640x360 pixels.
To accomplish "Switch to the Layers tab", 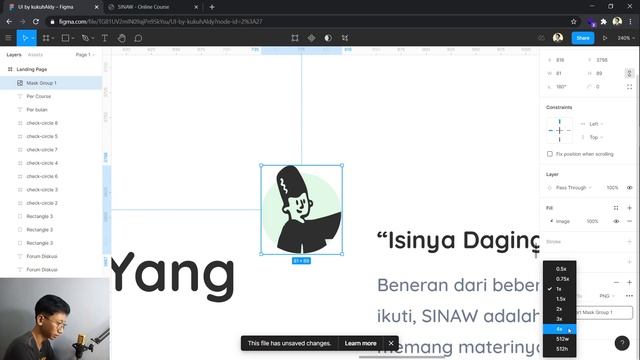I will pyautogui.click(x=14, y=55).
